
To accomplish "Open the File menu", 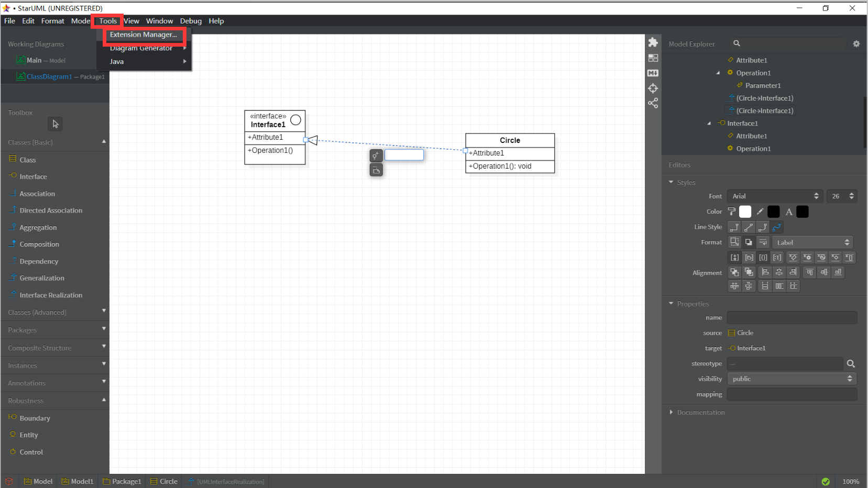I will (9, 21).
